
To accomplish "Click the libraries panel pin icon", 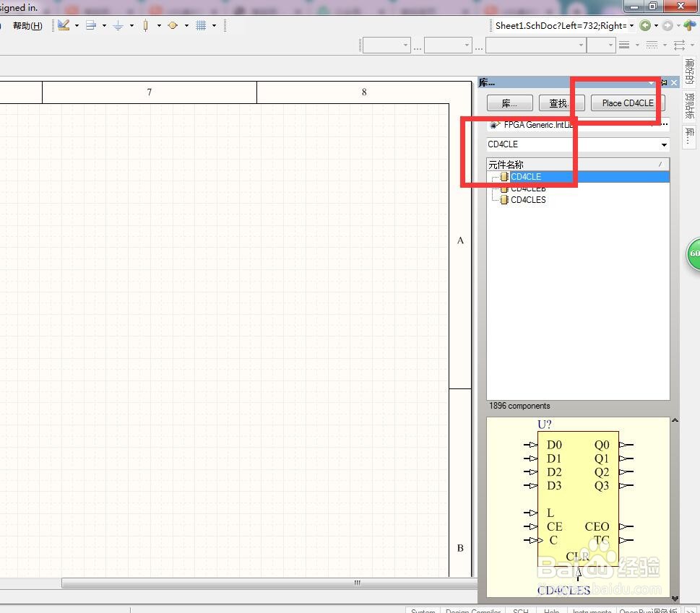I will [664, 82].
